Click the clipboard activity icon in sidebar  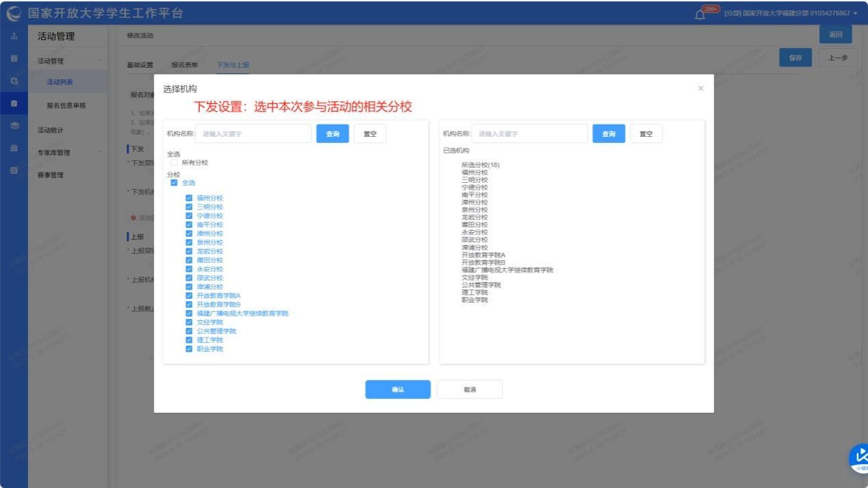[14, 103]
